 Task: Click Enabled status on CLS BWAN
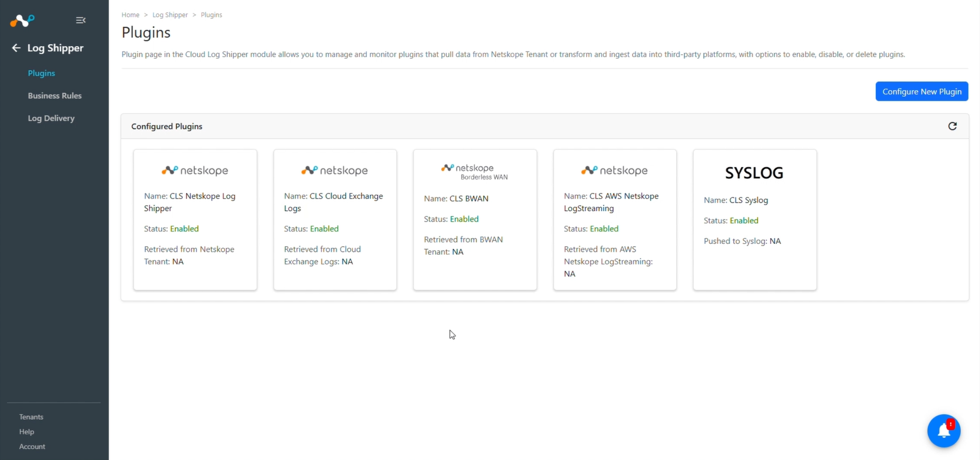[465, 219]
